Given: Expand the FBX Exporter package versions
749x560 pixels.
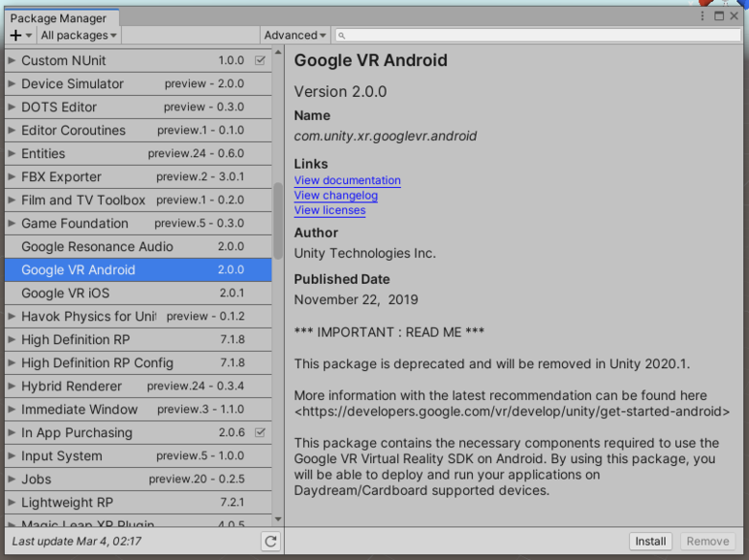Looking at the screenshot, I should click(x=12, y=176).
